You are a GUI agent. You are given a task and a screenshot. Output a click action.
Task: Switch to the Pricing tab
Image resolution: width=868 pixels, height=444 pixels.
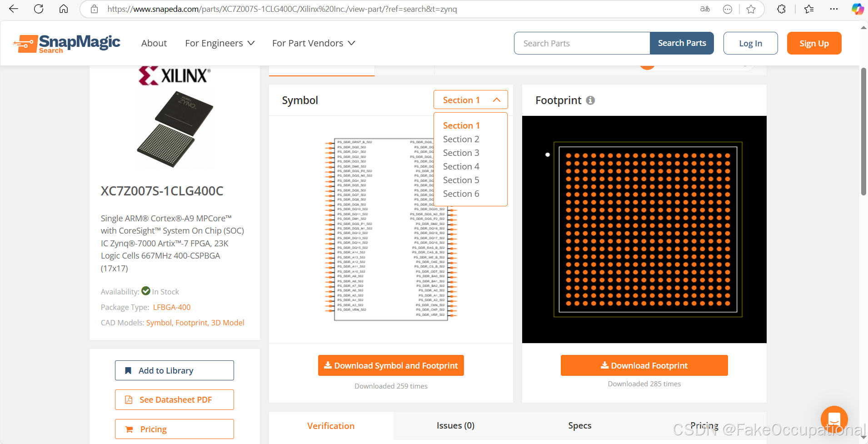pos(704,426)
